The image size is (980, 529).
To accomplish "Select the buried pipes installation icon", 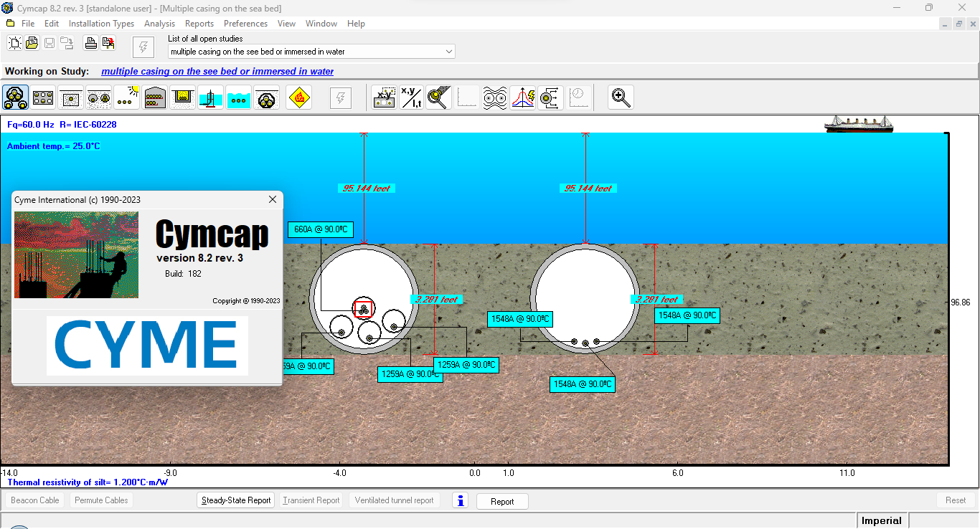I will coord(99,97).
